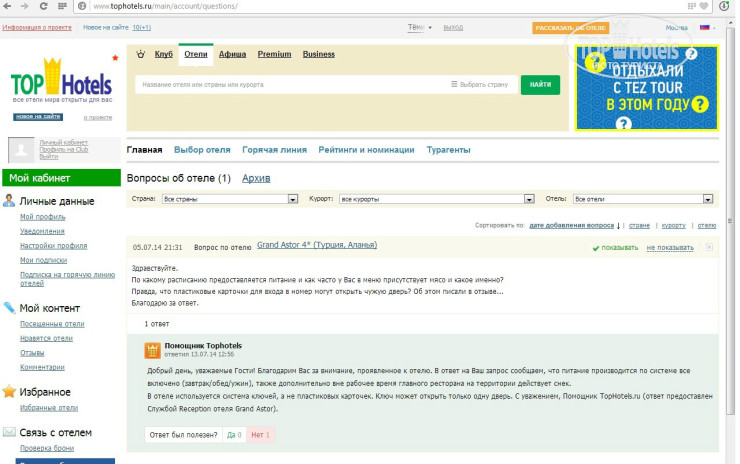The height and width of the screenshot is (464, 740).
Task: Open 'Горячая линия' menu item
Action: coord(274,150)
